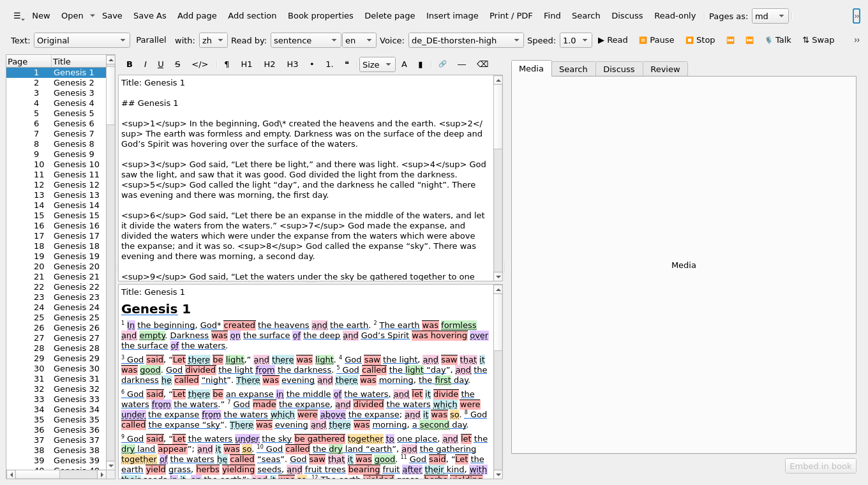Apply Heading 1 style
Viewport: 868px width, 485px height.
(x=246, y=64)
